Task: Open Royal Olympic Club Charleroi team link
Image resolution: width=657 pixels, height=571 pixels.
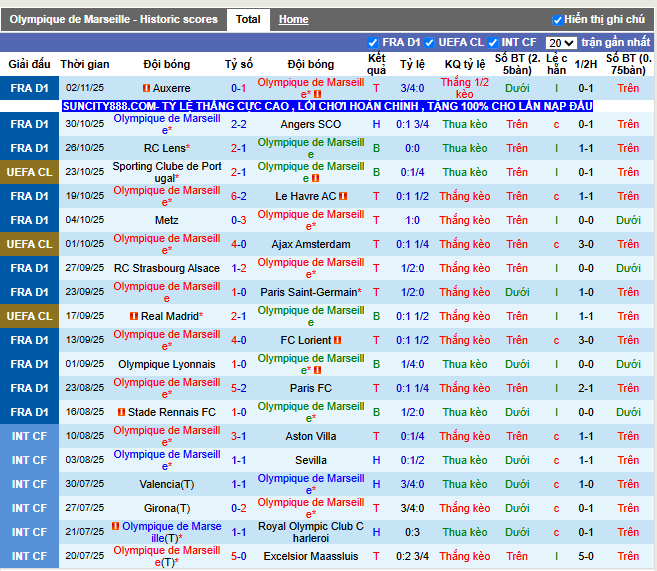Action: point(310,532)
